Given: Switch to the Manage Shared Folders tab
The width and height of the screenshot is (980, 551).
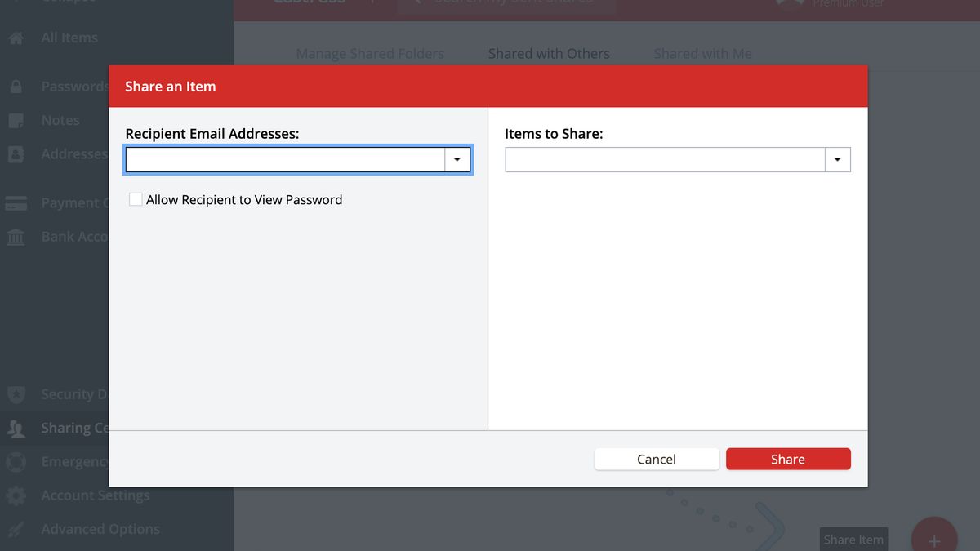Looking at the screenshot, I should click(370, 53).
